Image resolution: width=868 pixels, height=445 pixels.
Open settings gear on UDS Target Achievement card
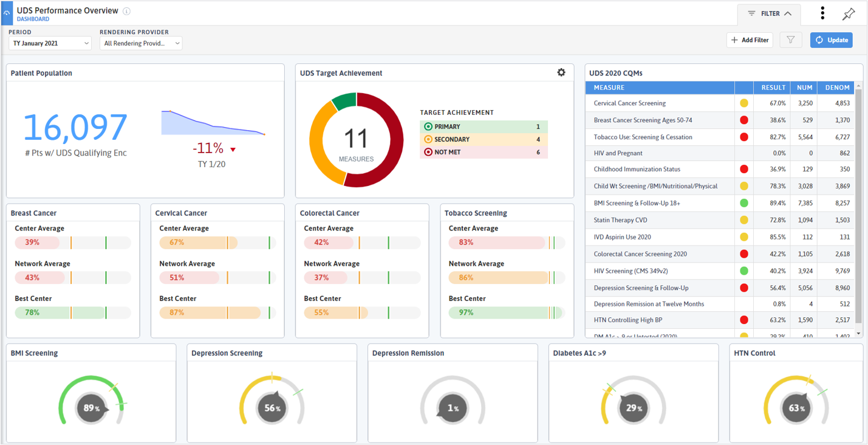(x=561, y=72)
